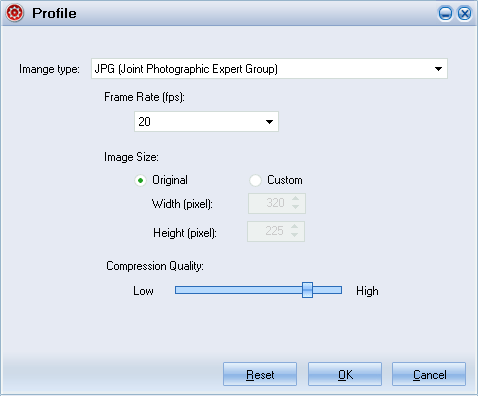Expand the Frame Rate dropdown arrow
The height and width of the screenshot is (396, 478).
click(x=269, y=122)
